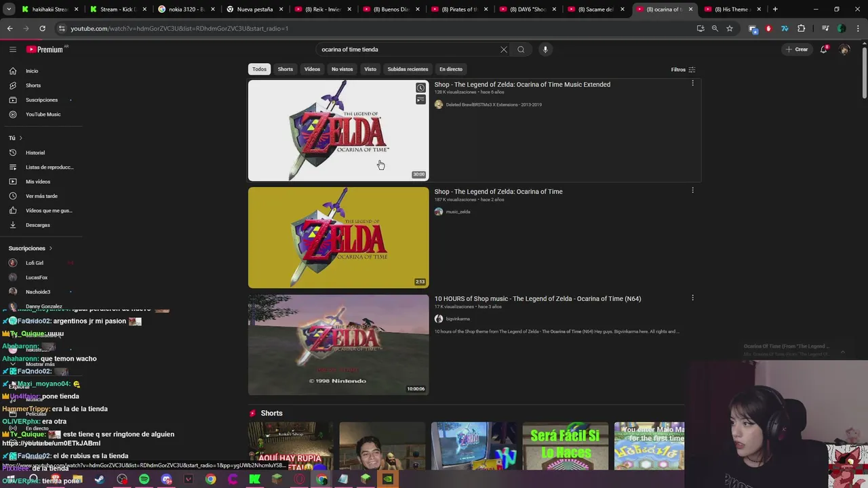The image size is (868, 488).
Task: Select the Vídeos filter chip
Action: coord(312,69)
